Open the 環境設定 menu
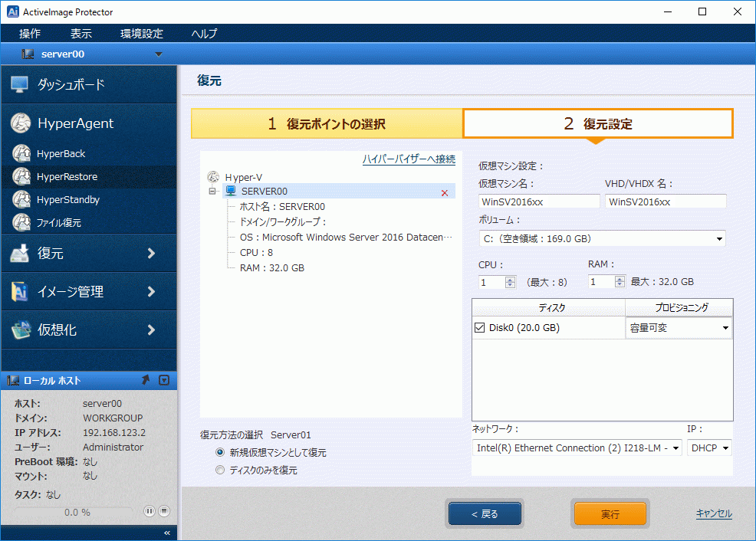This screenshot has width=756, height=541. click(142, 33)
